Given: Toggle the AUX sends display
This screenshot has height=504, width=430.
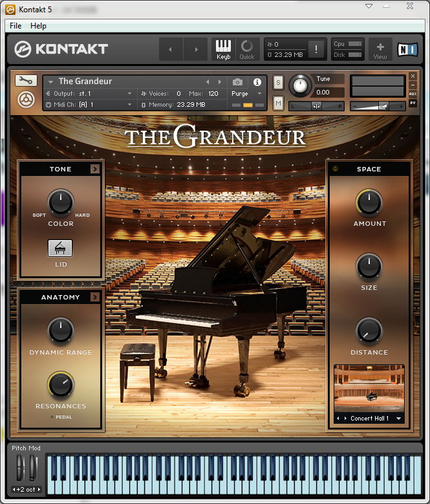Looking at the screenshot, I should coord(413,94).
